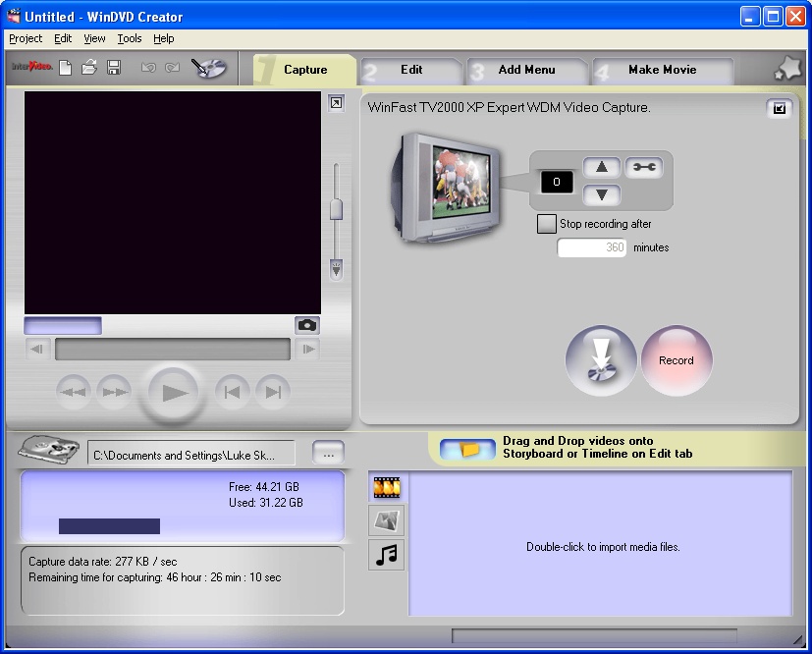
Task: Minimize the WinDVD Creator window
Action: pos(749,17)
